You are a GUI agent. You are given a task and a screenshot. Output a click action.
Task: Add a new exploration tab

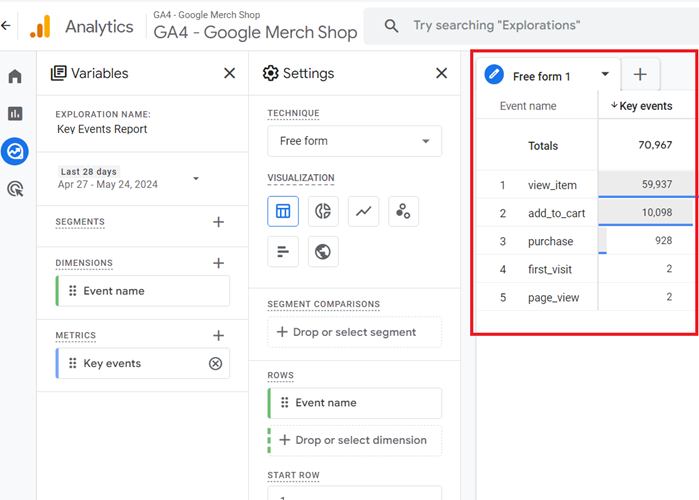640,75
